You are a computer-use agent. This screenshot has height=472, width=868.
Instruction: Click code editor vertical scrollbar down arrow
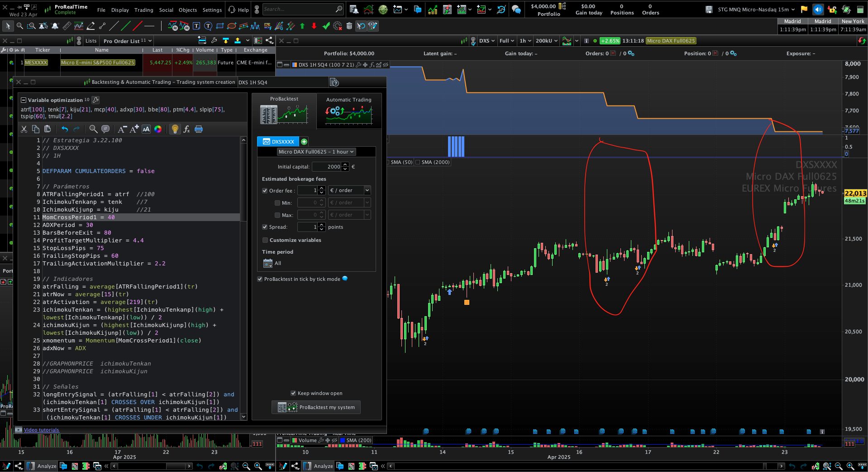(x=243, y=417)
